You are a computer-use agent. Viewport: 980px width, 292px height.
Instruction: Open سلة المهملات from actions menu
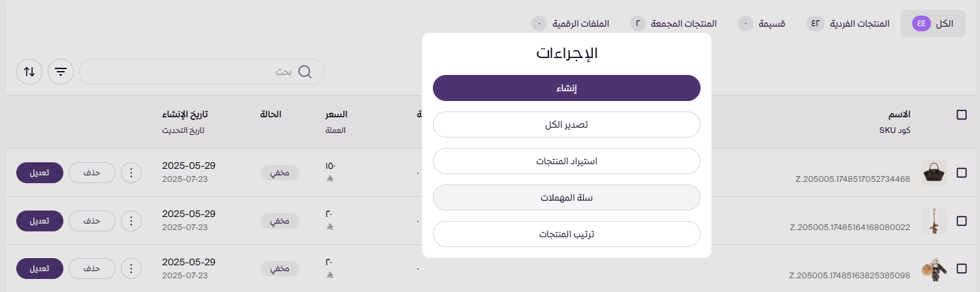click(x=567, y=197)
